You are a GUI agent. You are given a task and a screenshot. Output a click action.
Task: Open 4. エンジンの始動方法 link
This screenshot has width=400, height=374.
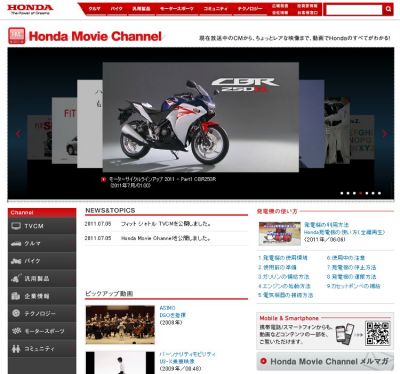pos(284,286)
